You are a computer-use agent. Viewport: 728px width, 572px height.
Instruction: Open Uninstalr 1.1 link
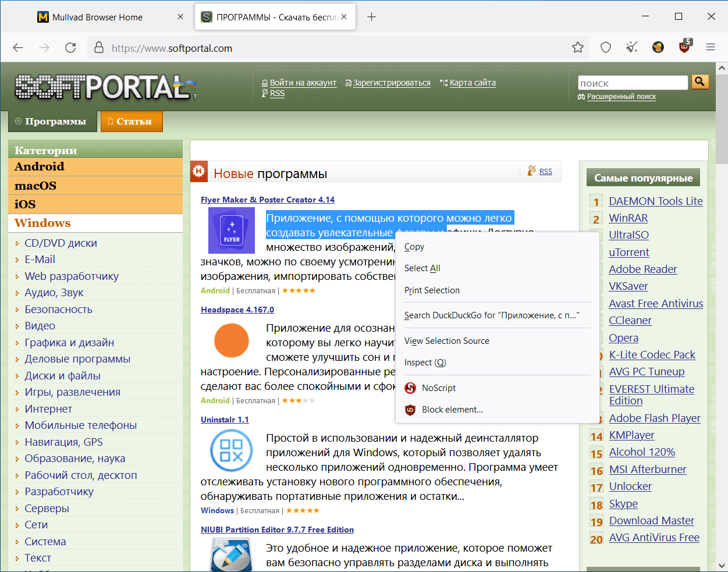[x=225, y=420]
